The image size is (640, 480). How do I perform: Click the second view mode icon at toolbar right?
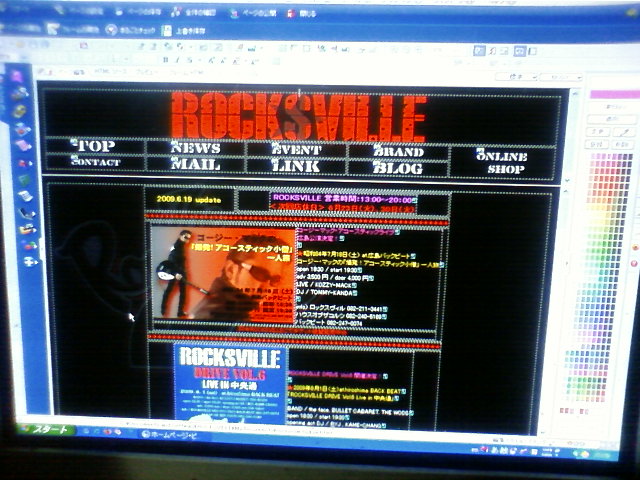coord(493,51)
